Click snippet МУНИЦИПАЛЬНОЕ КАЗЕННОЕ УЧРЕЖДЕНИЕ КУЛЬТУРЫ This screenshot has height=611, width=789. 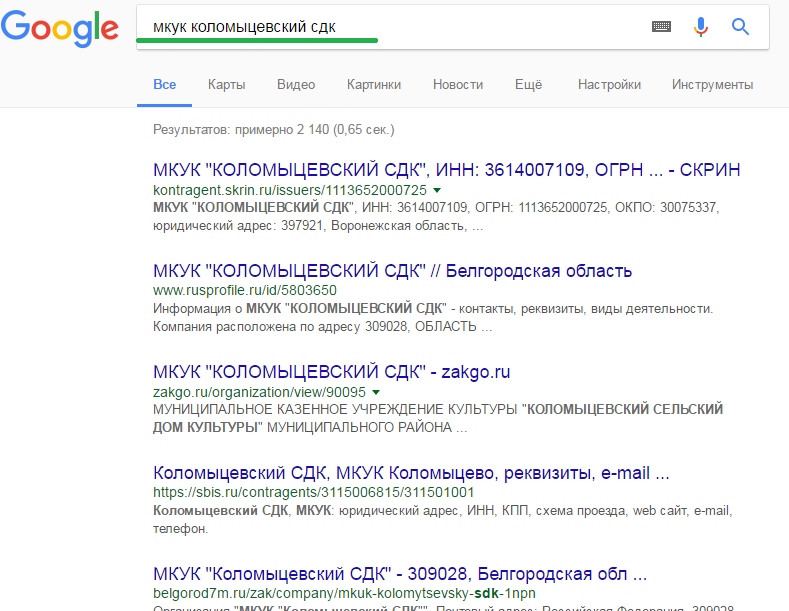pyautogui.click(x=438, y=418)
